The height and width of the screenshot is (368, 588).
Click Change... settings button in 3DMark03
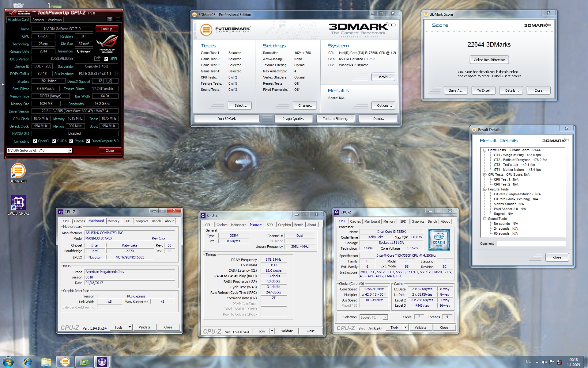306,105
